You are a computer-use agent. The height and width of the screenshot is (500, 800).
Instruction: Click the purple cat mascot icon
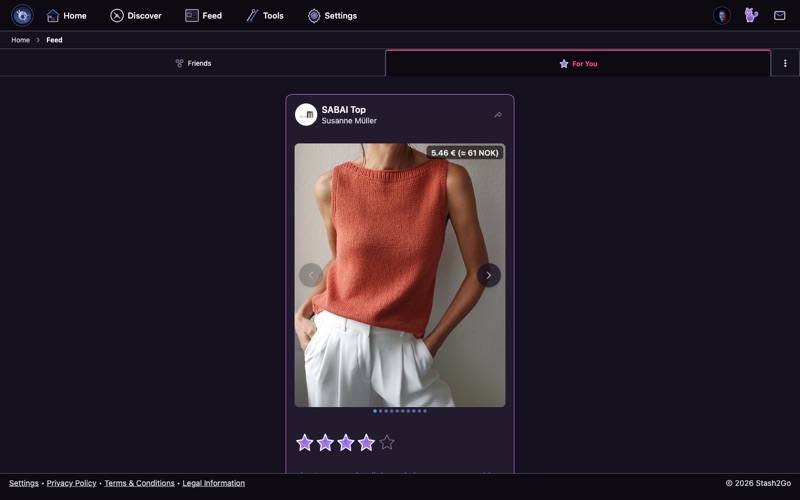[751, 15]
